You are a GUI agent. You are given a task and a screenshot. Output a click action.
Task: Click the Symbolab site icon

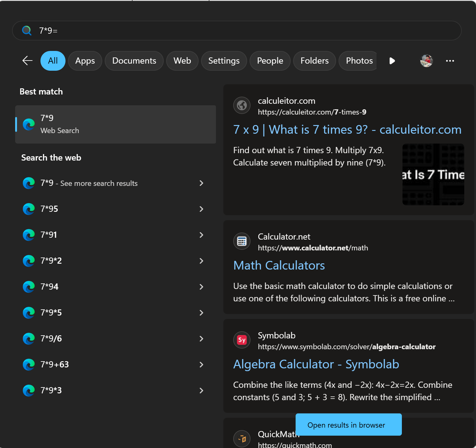point(242,340)
